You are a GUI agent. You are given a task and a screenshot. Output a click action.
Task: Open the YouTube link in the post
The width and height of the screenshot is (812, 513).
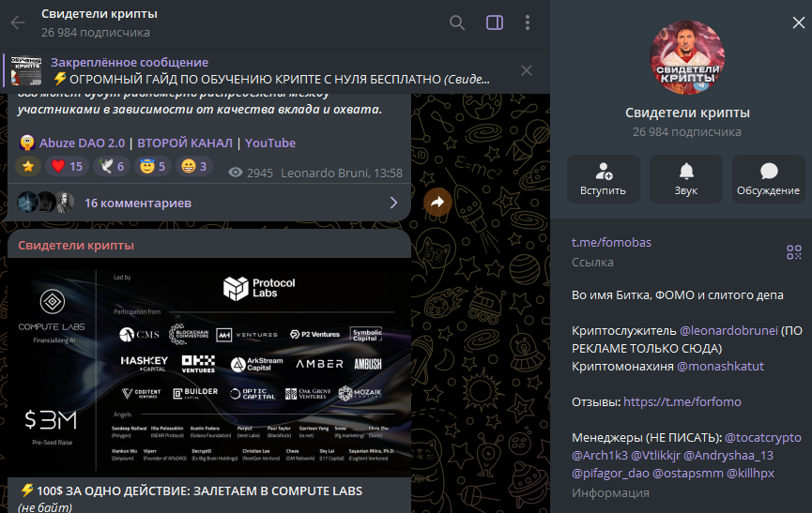coord(270,143)
